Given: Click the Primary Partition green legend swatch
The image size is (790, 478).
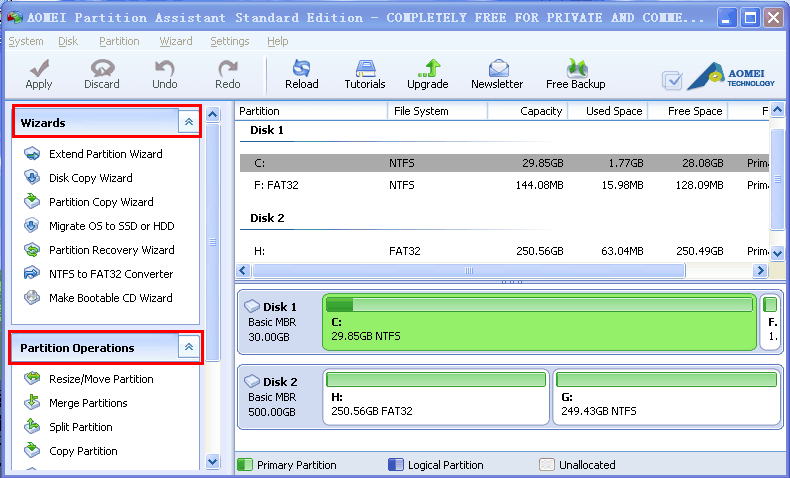Looking at the screenshot, I should point(245,464).
